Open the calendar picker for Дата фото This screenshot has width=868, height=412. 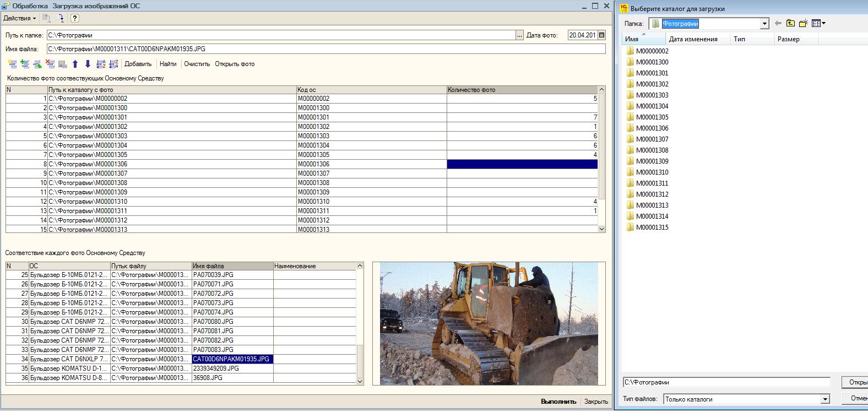click(x=601, y=35)
